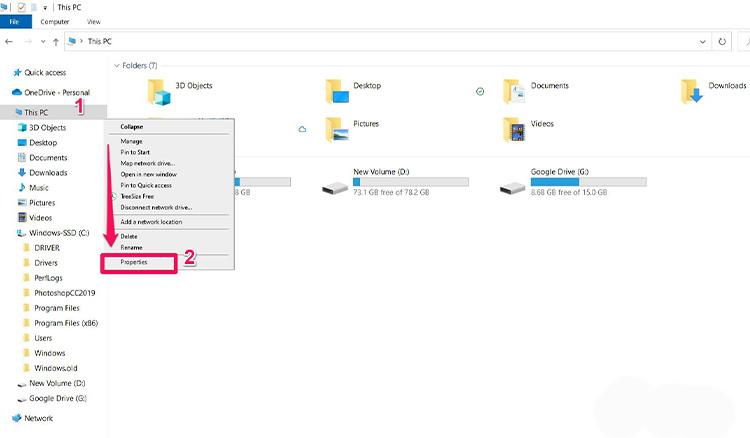Open the recent locations dropdown arrow
750x438 pixels.
(43, 42)
